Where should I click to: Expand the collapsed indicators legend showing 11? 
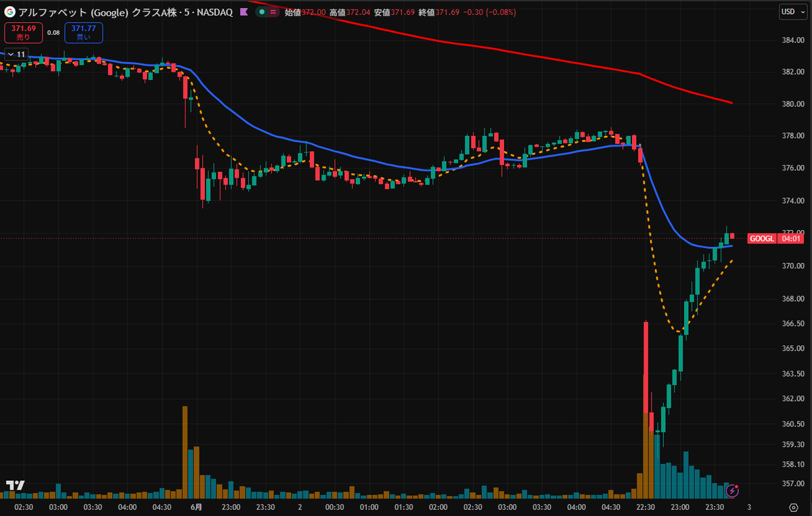(16, 54)
